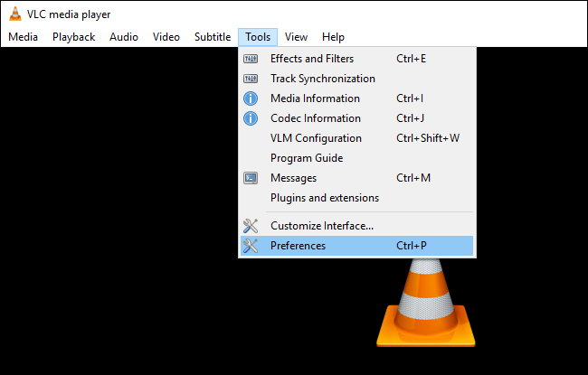Open the Media menu
Viewport: 588px width, 375px height.
pos(23,37)
